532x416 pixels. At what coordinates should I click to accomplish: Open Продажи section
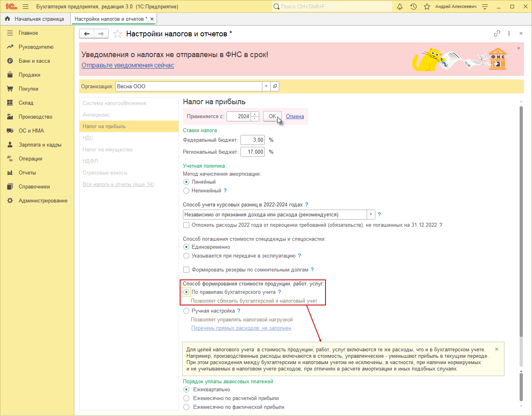coord(30,75)
